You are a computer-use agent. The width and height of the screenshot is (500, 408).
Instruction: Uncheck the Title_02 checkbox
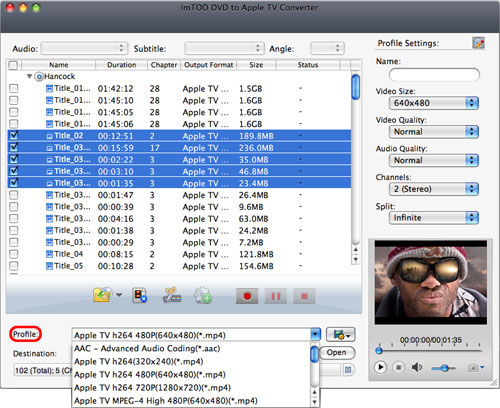(14, 135)
